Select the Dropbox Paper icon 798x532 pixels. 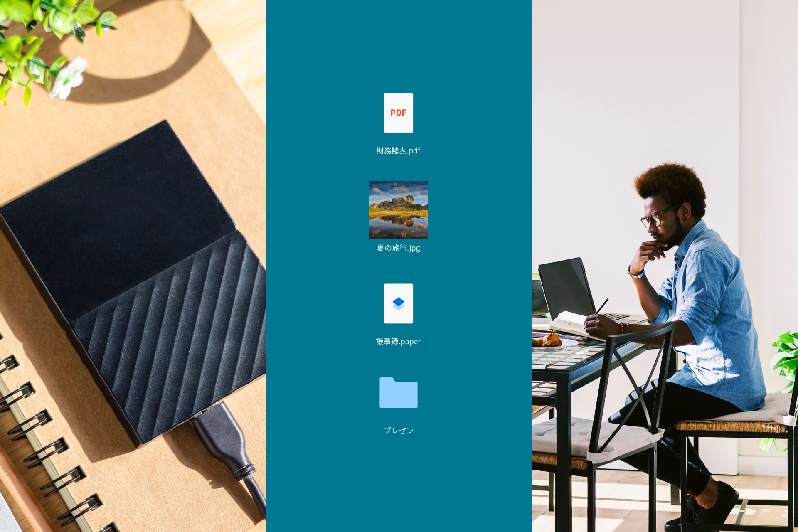tap(399, 304)
